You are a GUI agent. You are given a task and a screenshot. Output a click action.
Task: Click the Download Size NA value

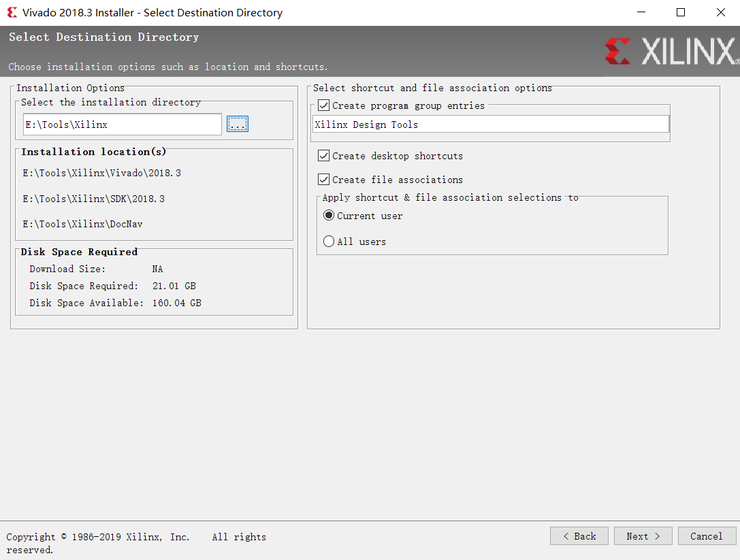coord(158,269)
